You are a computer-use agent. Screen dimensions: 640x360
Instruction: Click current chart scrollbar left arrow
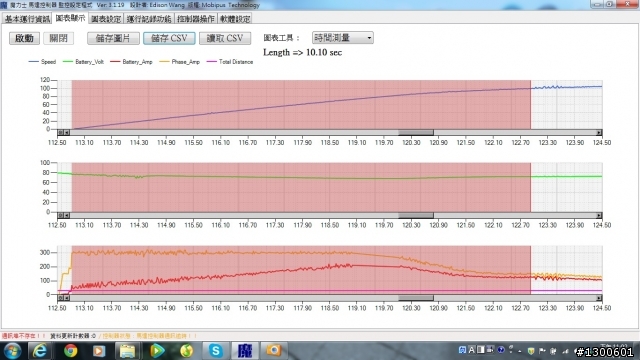(67, 298)
